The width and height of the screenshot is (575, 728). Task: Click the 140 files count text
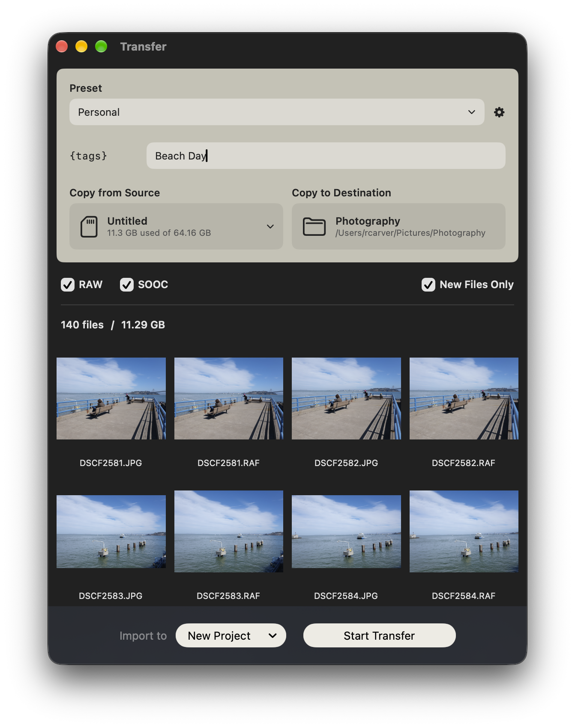click(x=82, y=325)
